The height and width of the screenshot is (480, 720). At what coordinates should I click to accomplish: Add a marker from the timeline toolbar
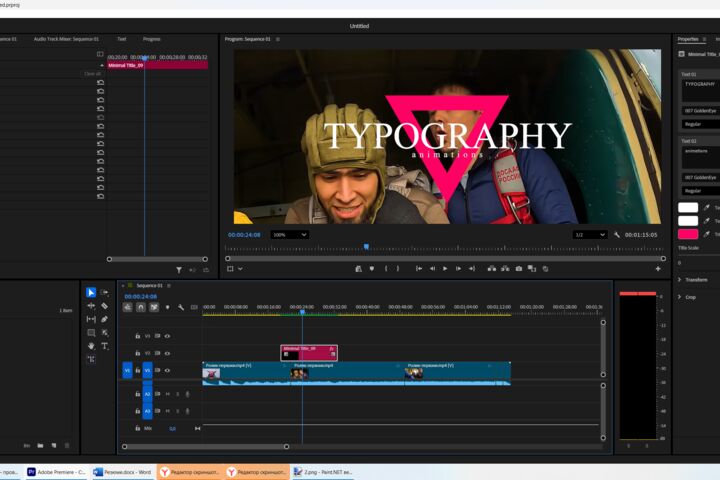coord(168,307)
